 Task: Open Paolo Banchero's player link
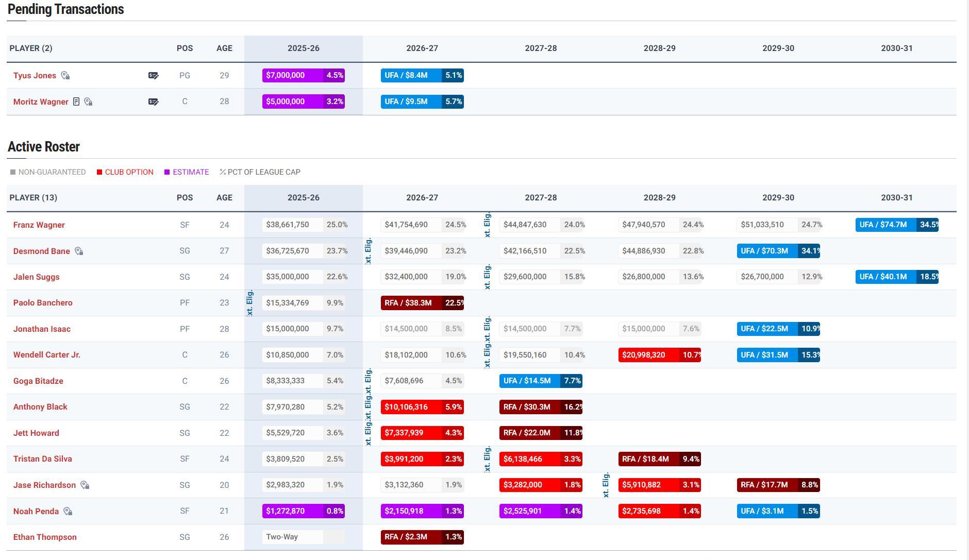tap(43, 303)
